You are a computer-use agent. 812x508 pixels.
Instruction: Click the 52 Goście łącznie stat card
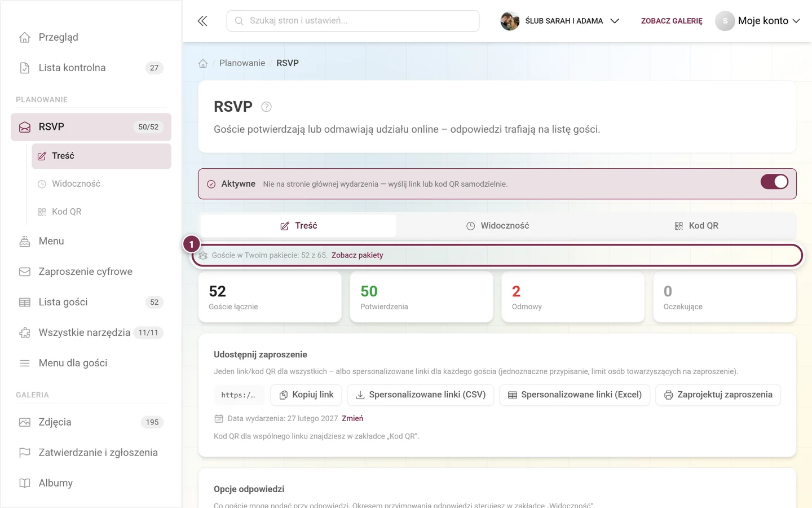[x=270, y=297]
